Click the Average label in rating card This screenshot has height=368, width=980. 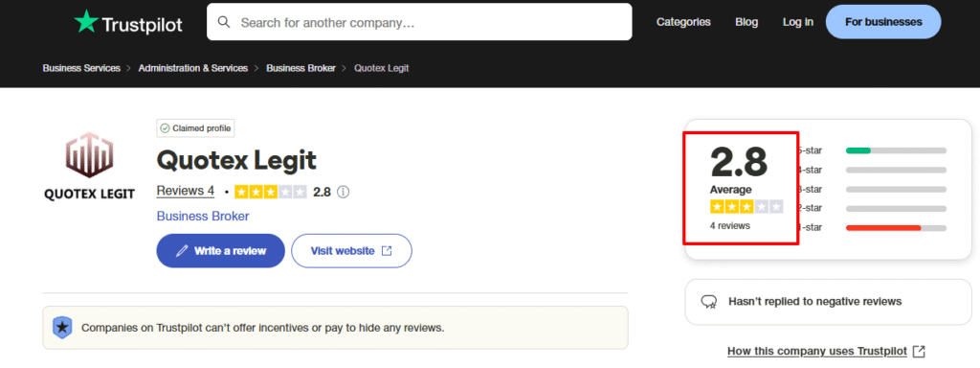click(x=730, y=190)
